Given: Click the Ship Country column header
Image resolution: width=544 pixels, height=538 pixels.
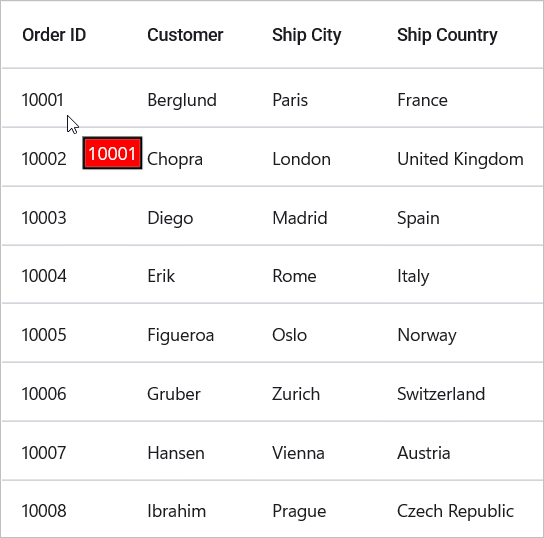Looking at the screenshot, I should point(447,35).
